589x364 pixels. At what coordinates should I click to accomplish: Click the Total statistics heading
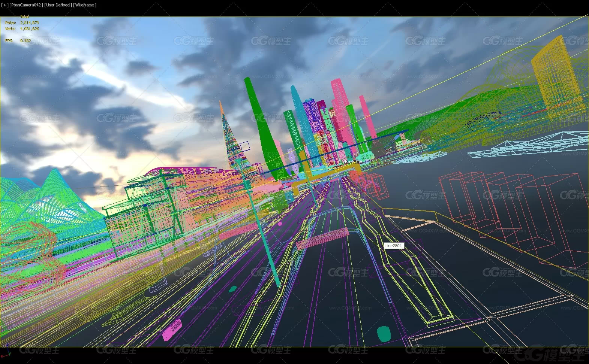(24, 17)
